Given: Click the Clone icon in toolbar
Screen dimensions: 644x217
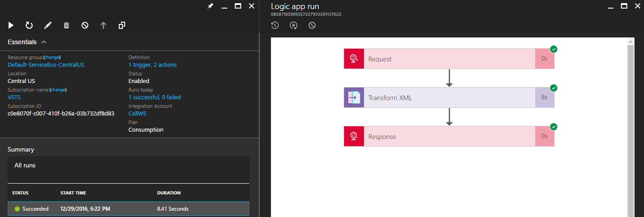Looking at the screenshot, I should (122, 26).
